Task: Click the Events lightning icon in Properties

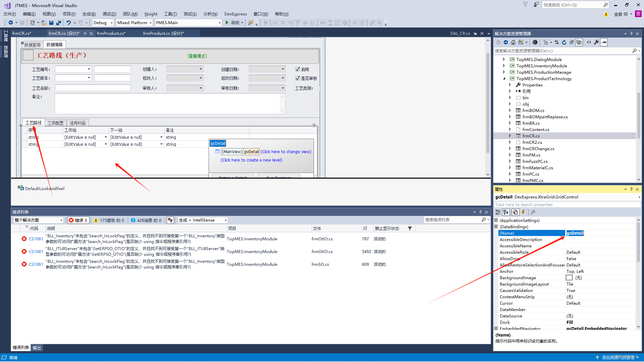Action: point(523,212)
